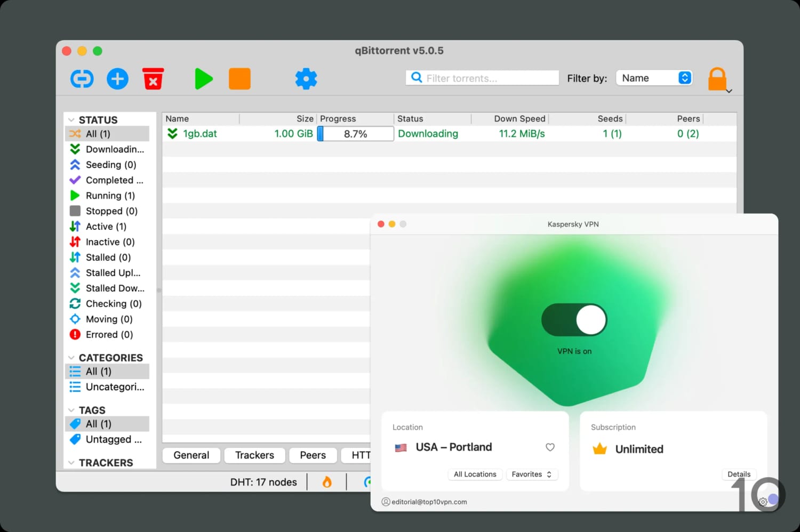This screenshot has height=532, width=800.
Task: Click the Unlimited subscription crown icon
Action: tap(600, 449)
